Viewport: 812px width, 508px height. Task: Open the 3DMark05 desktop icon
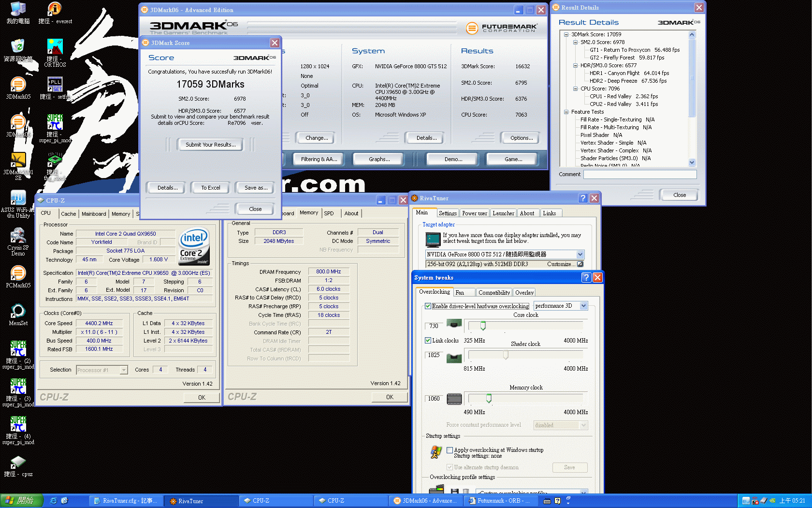coord(18,88)
